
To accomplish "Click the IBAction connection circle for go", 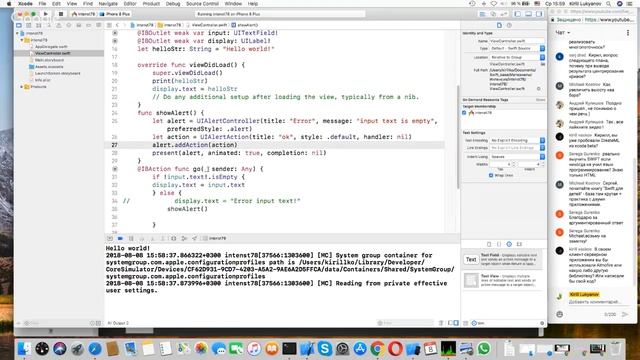I will 115,169.
